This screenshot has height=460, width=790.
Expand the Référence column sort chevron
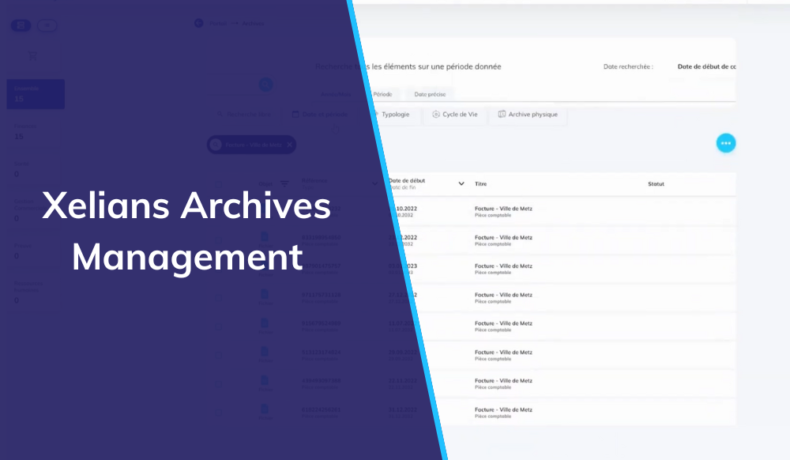pyautogui.click(x=376, y=184)
